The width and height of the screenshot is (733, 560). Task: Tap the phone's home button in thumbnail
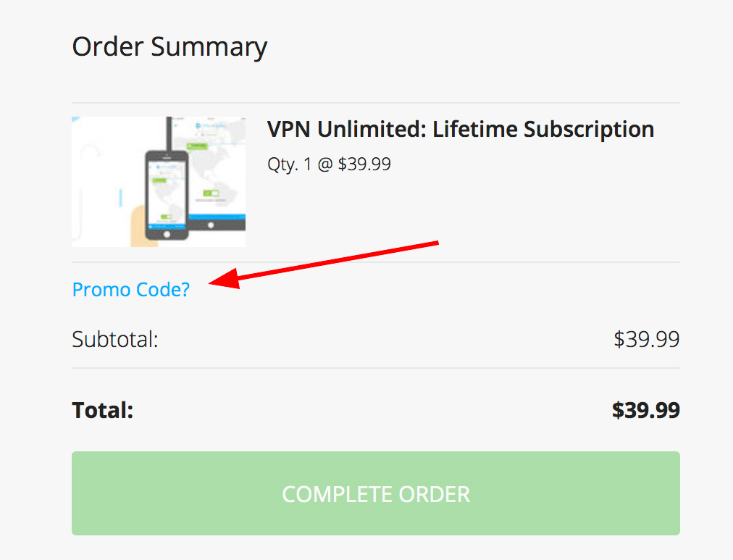coord(167,234)
